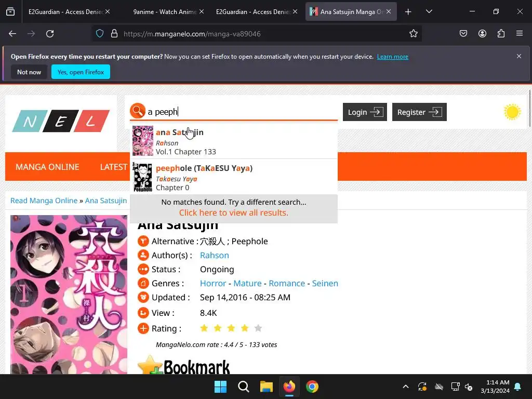Rate three stars on the rating bar

point(231,328)
